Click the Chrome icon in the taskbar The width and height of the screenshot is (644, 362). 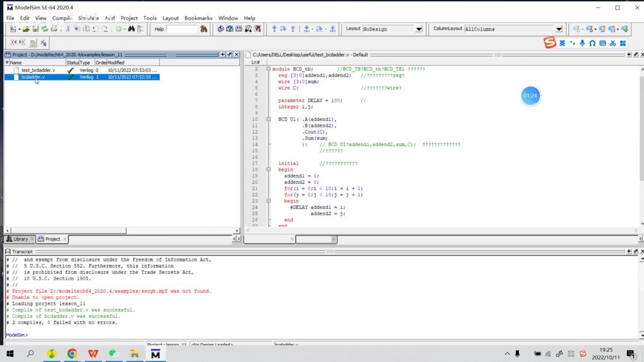(x=72, y=353)
